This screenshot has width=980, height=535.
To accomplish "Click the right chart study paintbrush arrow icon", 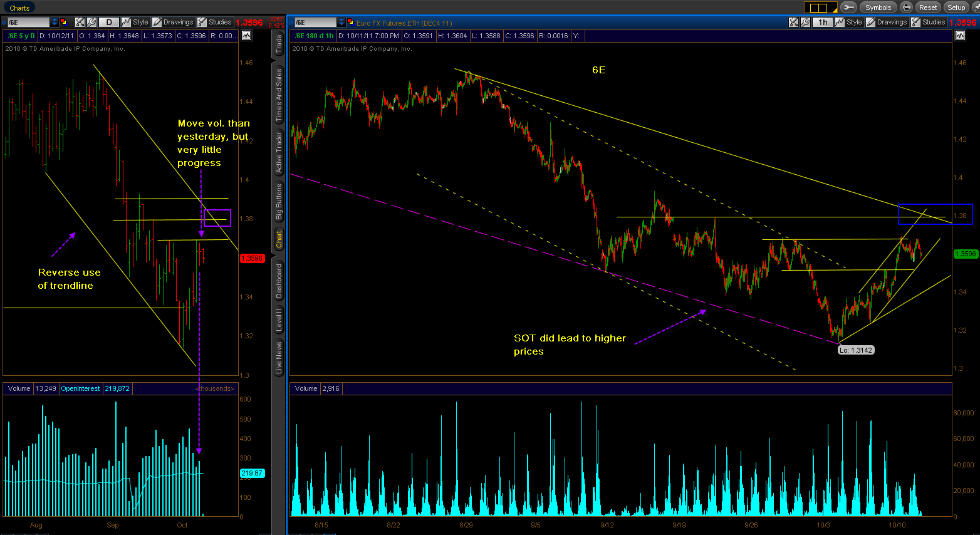I will (794, 22).
